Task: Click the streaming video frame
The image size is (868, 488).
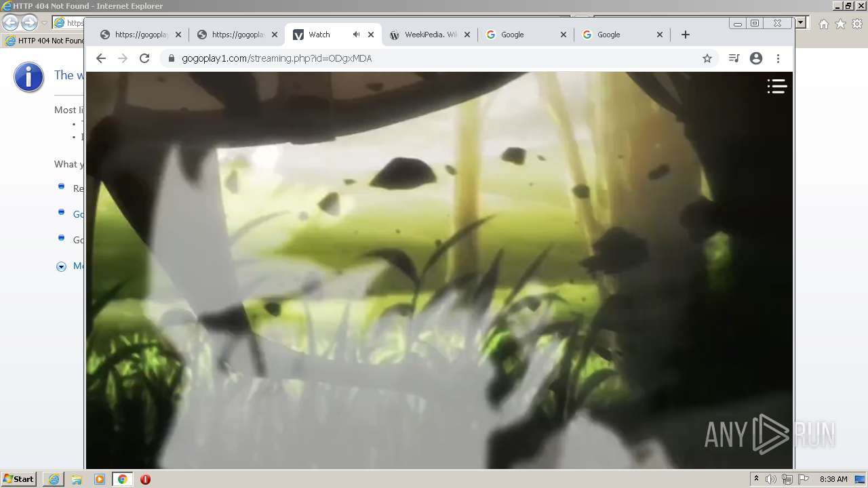Action: (x=439, y=270)
